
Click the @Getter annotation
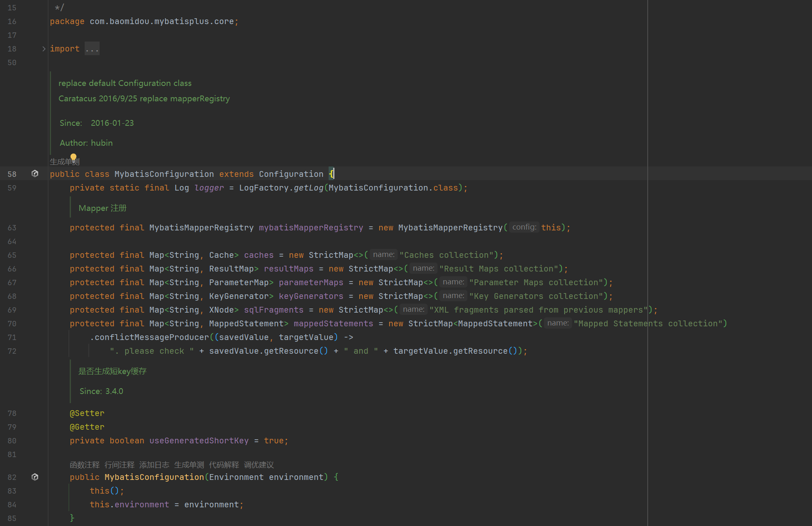[x=87, y=427]
